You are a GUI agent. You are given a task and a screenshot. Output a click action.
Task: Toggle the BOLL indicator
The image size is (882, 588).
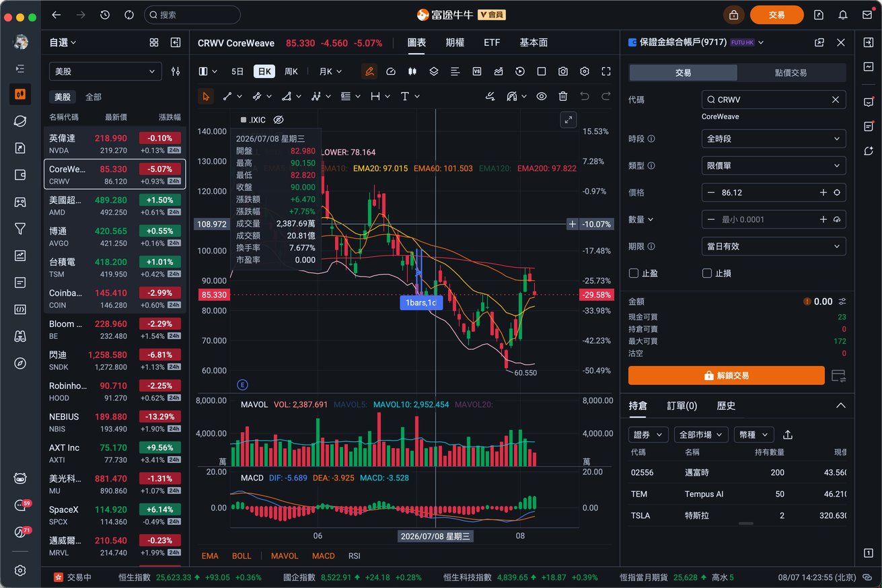tap(242, 556)
